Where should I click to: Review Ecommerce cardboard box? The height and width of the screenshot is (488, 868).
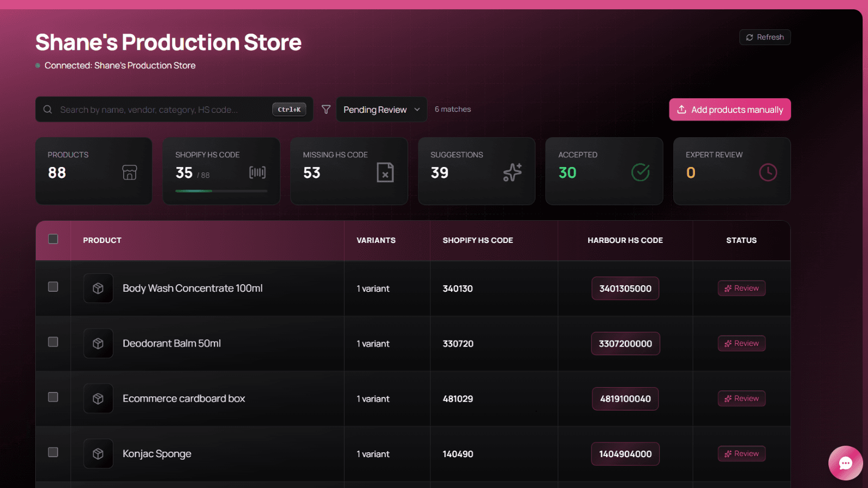tap(742, 399)
